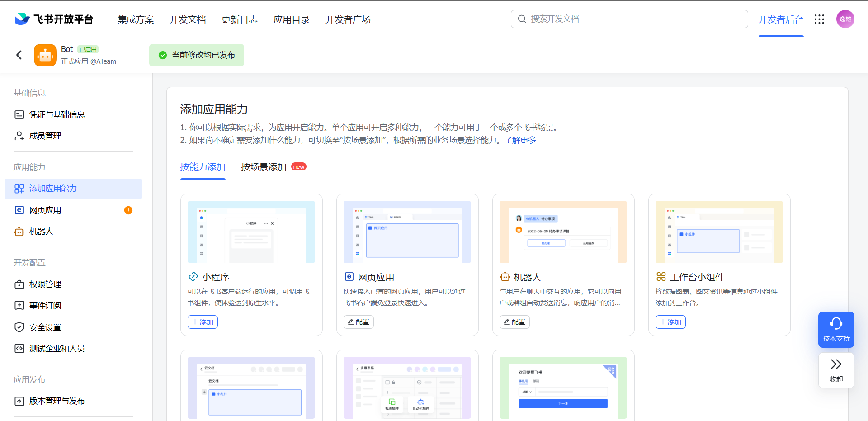Click the 事件订阅 sidebar icon
868x421 pixels.
tap(19, 305)
